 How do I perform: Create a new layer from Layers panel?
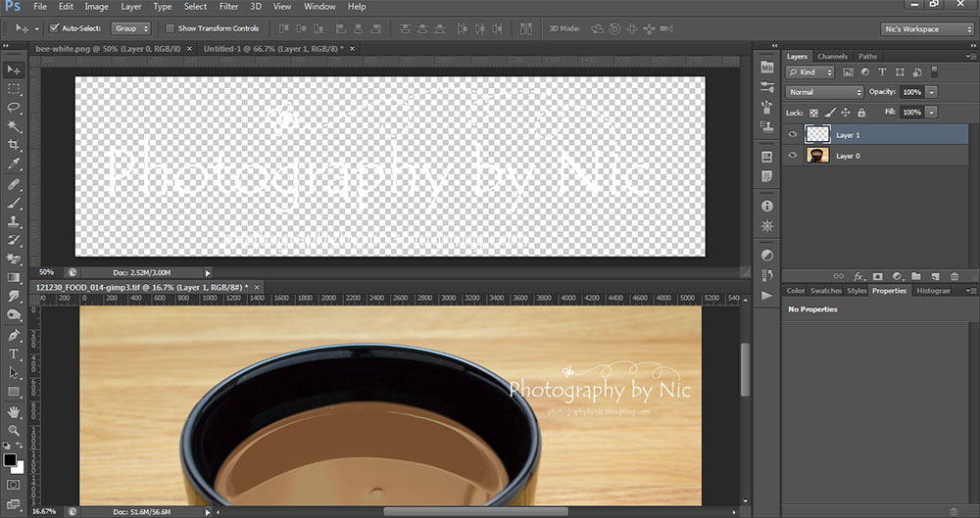(934, 277)
